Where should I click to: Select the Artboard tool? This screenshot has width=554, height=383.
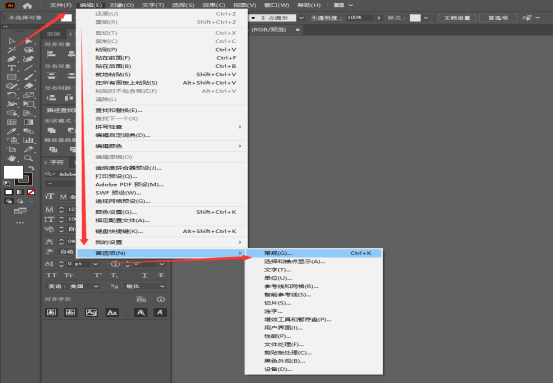point(12,149)
